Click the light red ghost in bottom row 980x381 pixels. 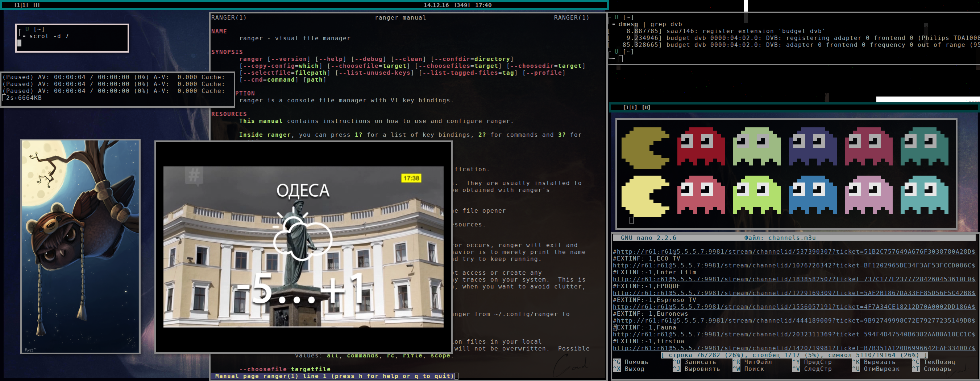tap(701, 195)
